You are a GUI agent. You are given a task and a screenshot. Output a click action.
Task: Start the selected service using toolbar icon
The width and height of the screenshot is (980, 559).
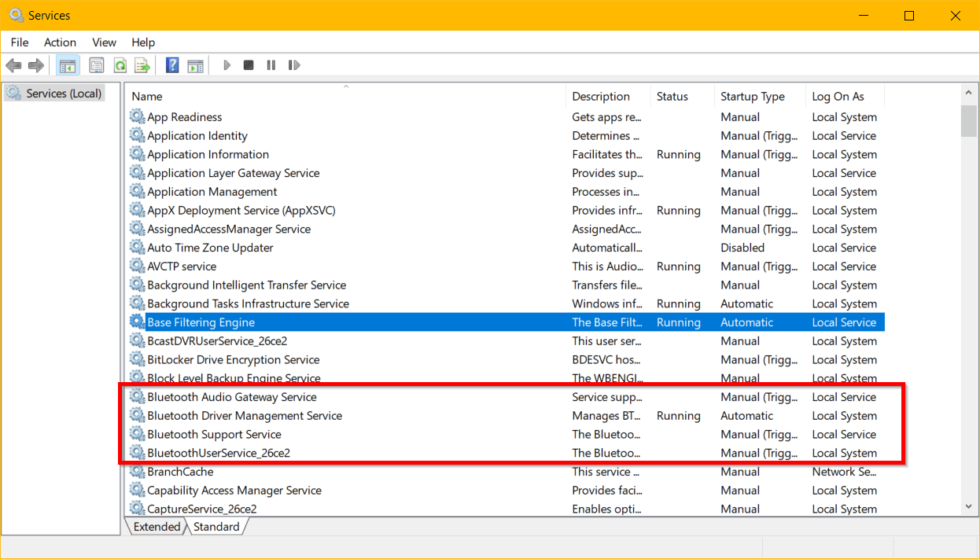point(227,64)
